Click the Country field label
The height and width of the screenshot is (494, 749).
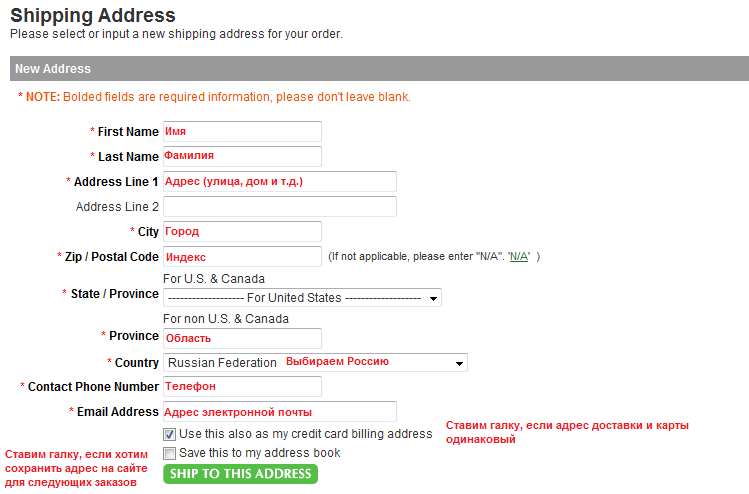tap(136, 363)
